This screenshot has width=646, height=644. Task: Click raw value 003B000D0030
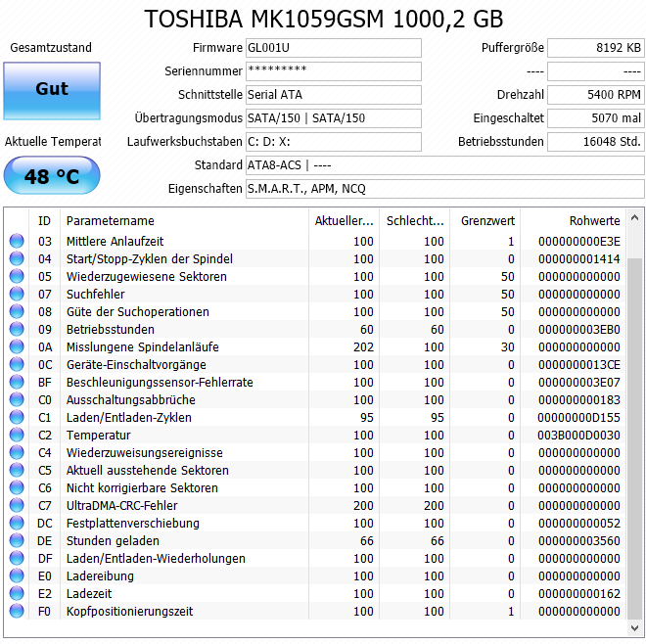(578, 436)
